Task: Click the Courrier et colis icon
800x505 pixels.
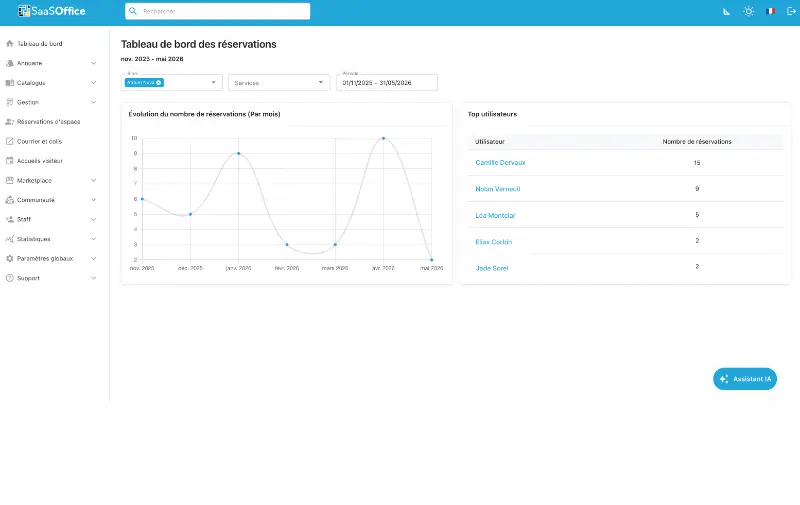Action: 9,141
